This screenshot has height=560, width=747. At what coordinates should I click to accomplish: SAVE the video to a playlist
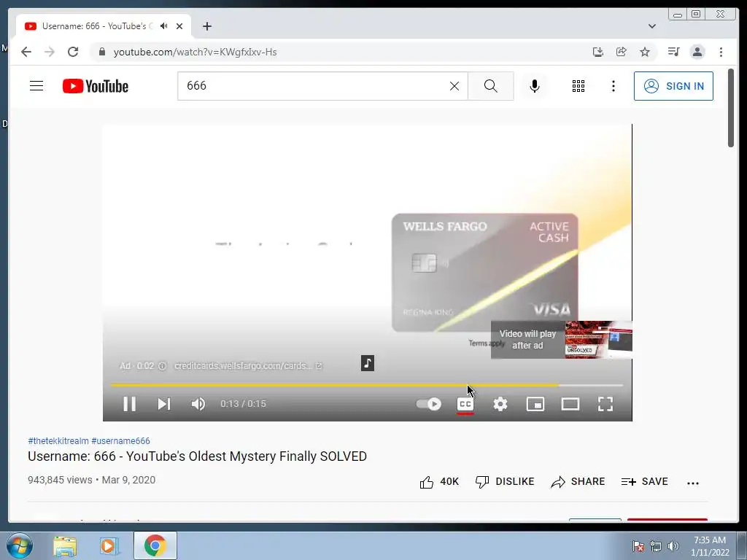(x=645, y=482)
